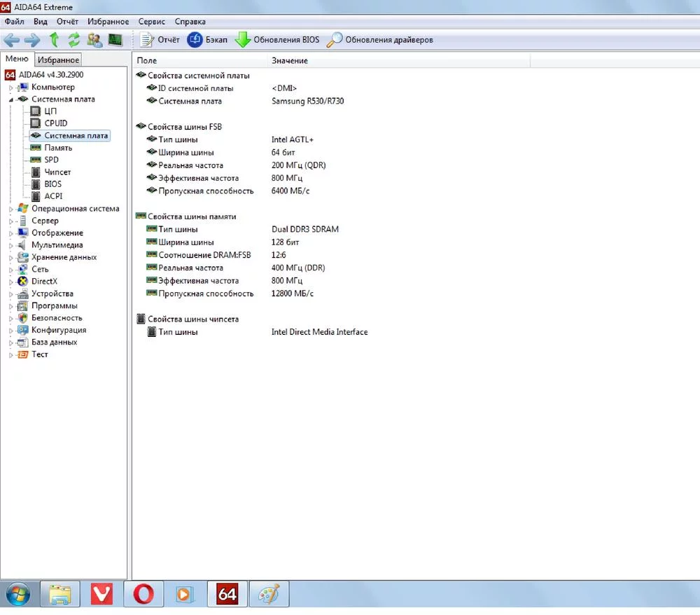Select CPUID in the tree

tap(55, 123)
